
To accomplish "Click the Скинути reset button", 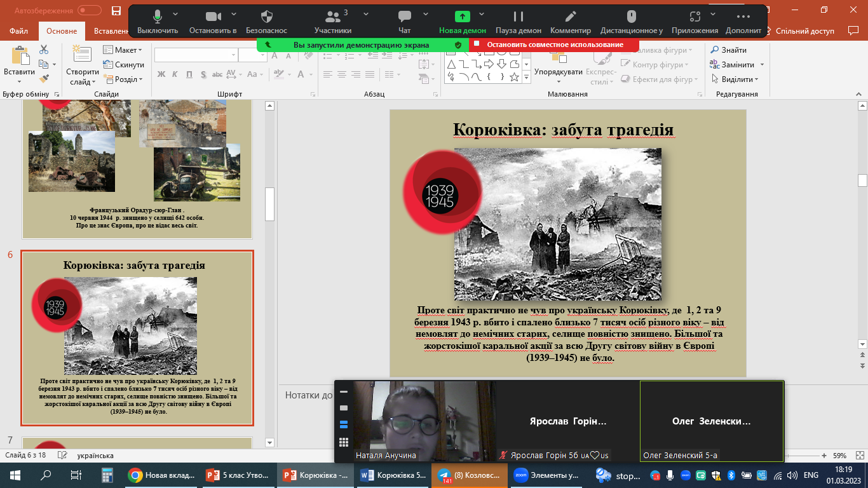I will point(123,65).
